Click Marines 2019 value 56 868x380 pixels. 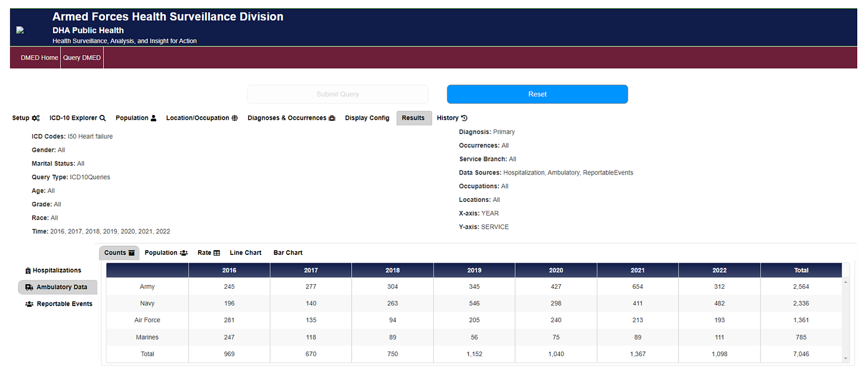(474, 337)
